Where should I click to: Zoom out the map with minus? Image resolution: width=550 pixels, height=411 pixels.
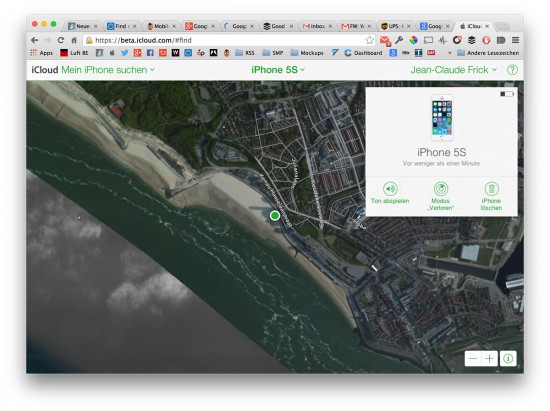473,358
